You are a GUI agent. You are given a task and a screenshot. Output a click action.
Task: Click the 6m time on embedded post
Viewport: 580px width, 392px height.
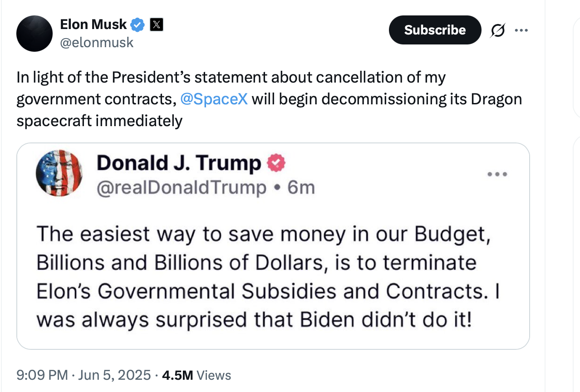coord(301,187)
